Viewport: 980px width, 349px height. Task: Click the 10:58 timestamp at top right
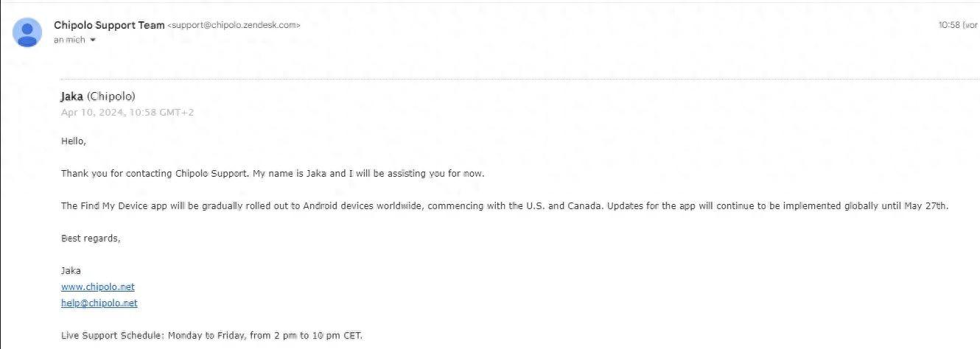959,25
